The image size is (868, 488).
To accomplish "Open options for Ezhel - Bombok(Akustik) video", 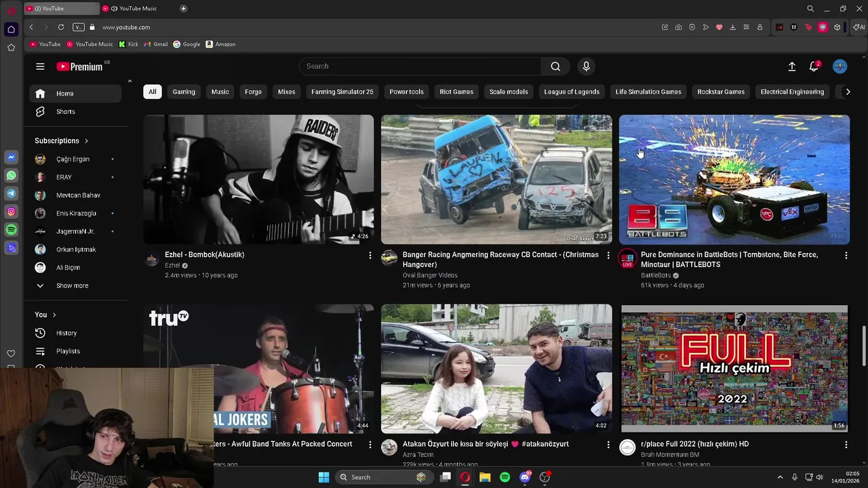I will [x=370, y=255].
